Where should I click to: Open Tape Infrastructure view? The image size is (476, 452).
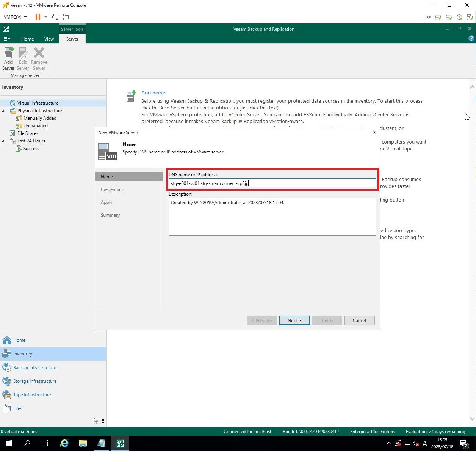pyautogui.click(x=53, y=395)
